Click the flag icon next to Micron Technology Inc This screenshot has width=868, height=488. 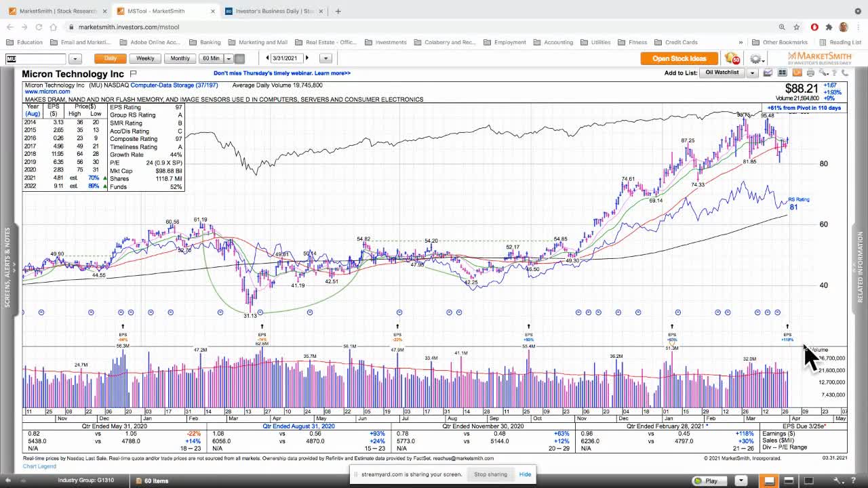pyautogui.click(x=134, y=73)
